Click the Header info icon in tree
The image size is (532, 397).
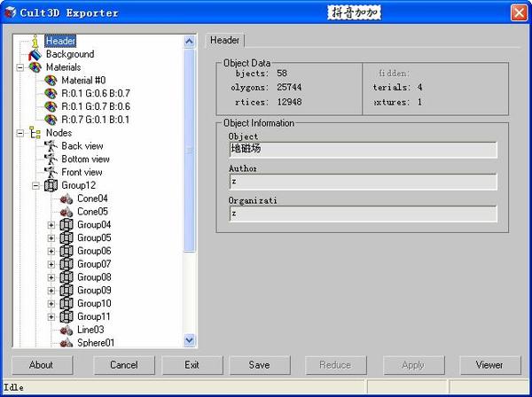pos(35,41)
